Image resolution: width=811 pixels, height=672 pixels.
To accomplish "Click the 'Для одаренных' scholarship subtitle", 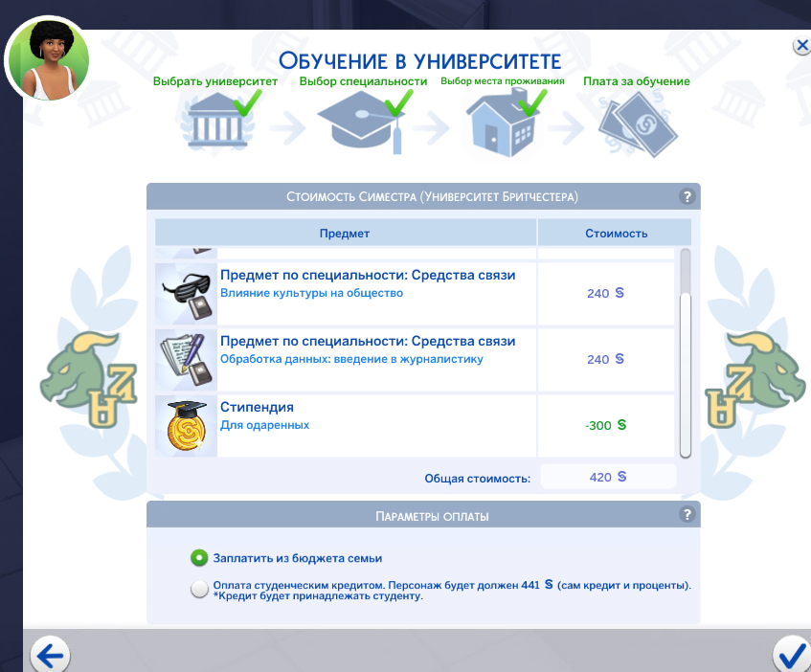I will 265,425.
